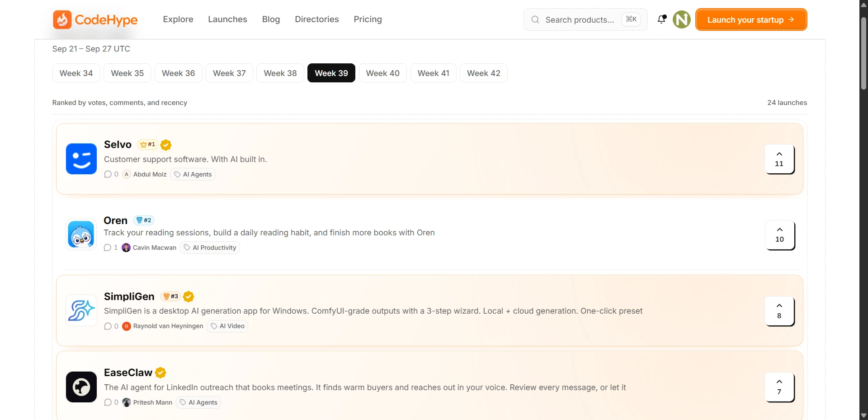Open the Blog nav item
868x420 pixels.
click(x=271, y=19)
